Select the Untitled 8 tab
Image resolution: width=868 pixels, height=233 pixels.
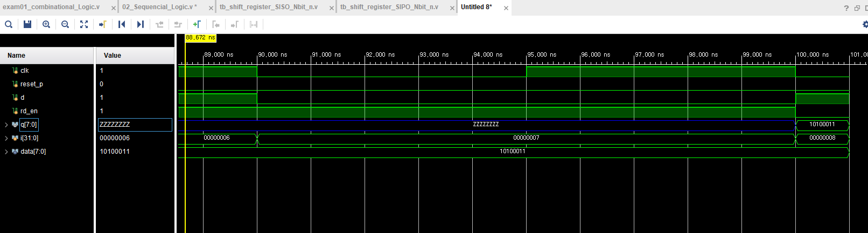point(477,7)
